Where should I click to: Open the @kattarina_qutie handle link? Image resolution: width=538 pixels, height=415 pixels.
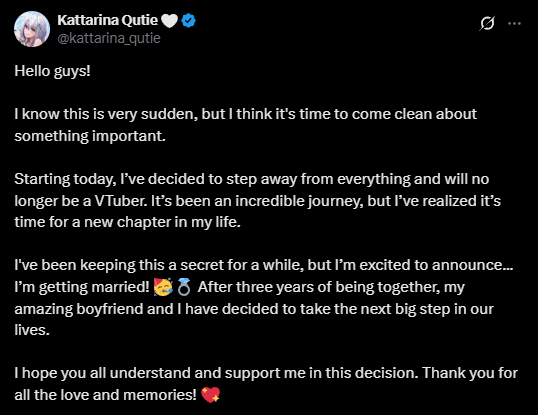(109, 38)
